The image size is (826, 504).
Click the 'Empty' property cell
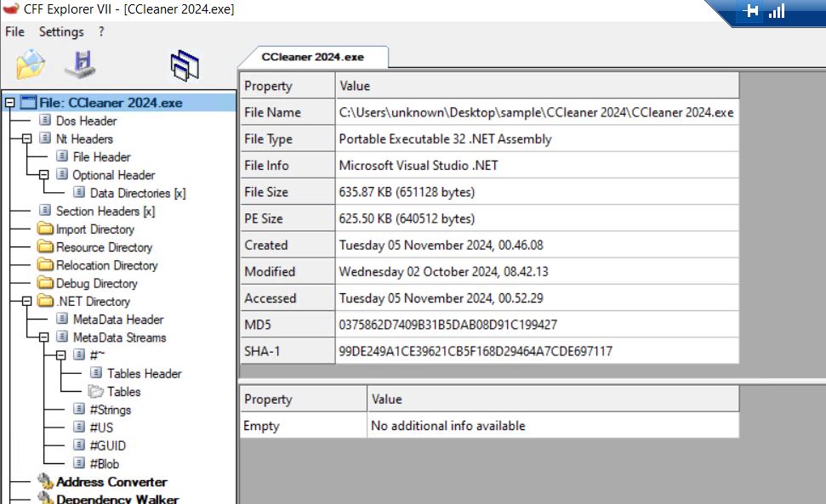(304, 425)
